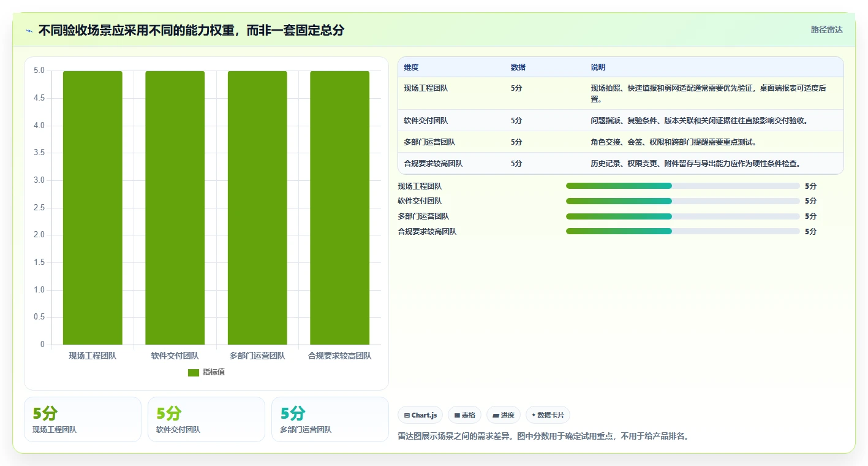Toggle the 指标值 legend item
Image resolution: width=868 pixels, height=466 pixels.
tap(206, 372)
